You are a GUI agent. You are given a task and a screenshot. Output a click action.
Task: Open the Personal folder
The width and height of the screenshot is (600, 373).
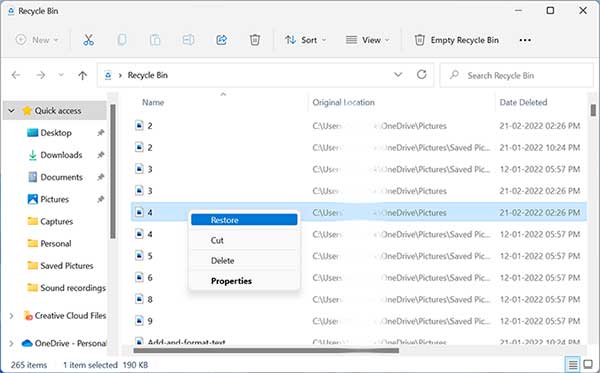[x=55, y=244]
